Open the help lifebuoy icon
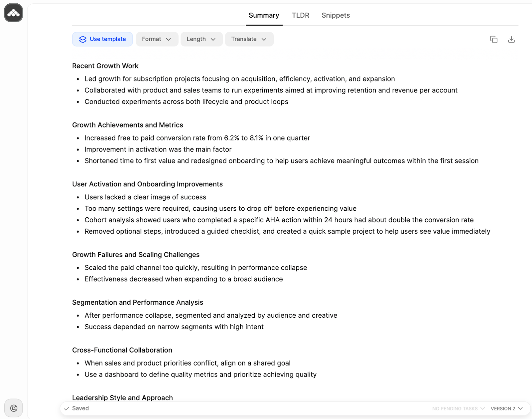This screenshot has width=532, height=419. 14,408
